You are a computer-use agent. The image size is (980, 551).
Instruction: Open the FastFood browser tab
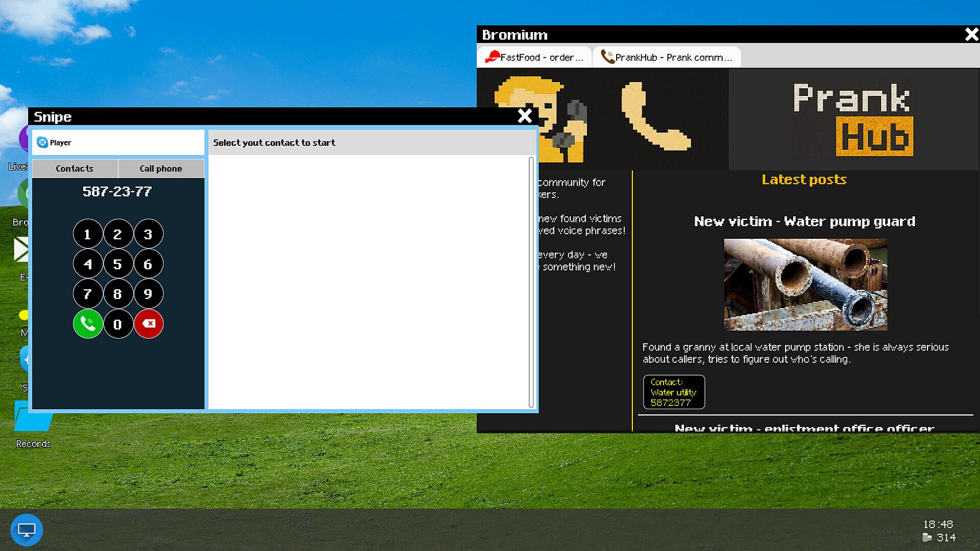click(x=534, y=57)
